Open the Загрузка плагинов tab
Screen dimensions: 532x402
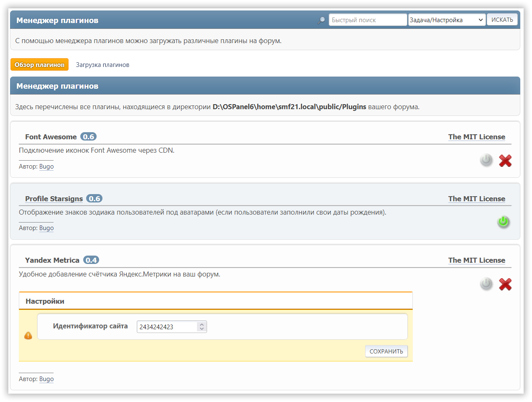pos(102,65)
